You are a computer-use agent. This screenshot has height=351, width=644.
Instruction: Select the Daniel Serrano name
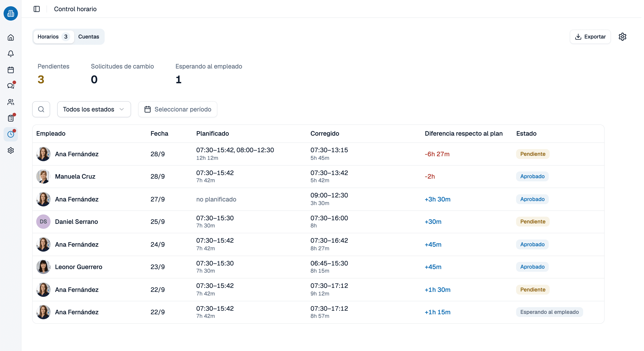tap(76, 222)
